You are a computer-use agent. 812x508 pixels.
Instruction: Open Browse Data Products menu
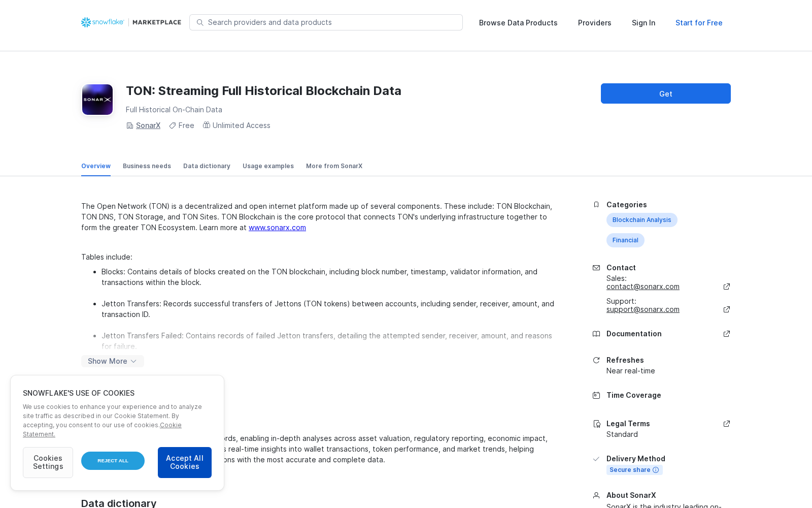coord(518,23)
